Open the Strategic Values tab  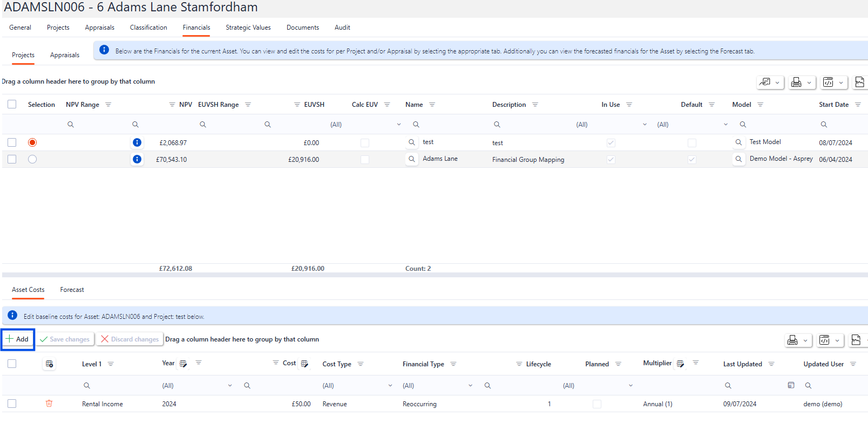[x=248, y=28]
